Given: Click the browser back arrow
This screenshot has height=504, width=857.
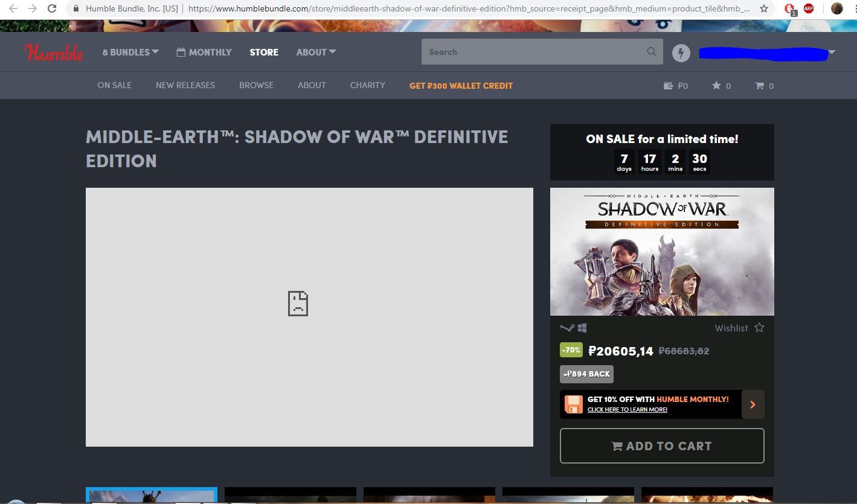Looking at the screenshot, I should [13, 8].
